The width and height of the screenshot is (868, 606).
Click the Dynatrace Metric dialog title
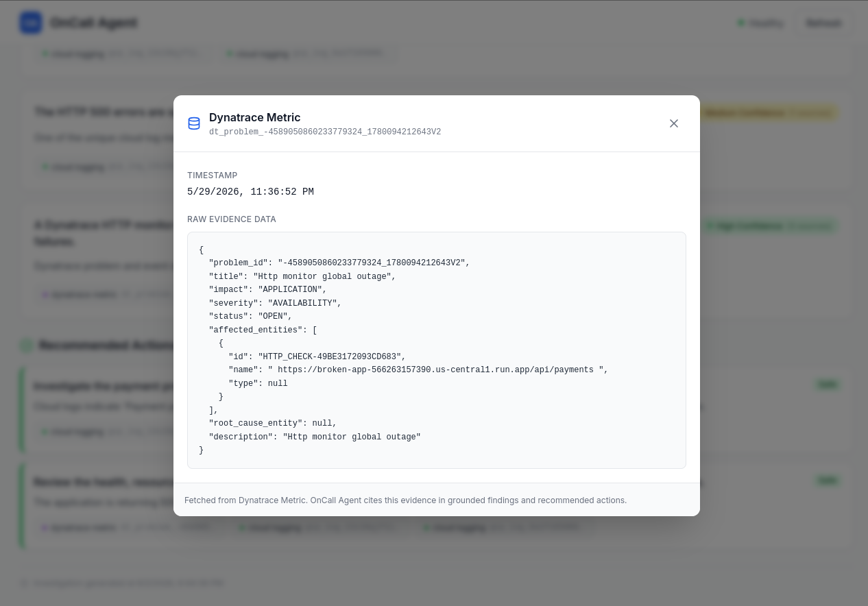tap(255, 117)
